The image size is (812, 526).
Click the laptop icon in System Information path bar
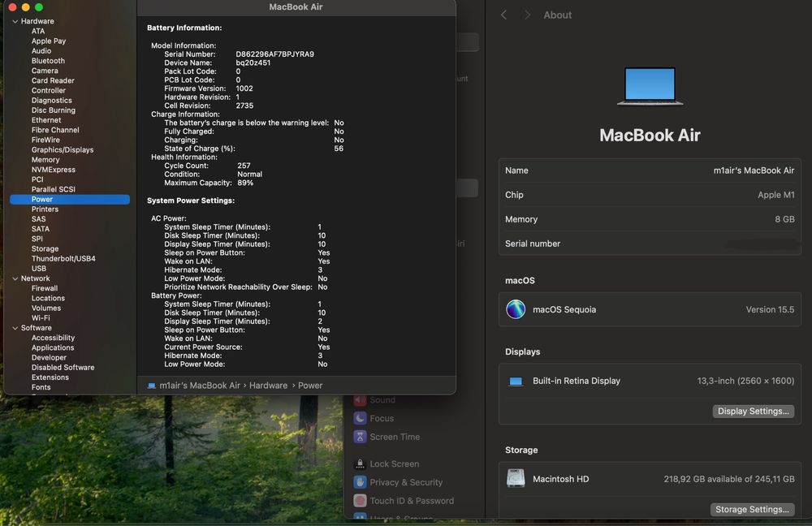pyautogui.click(x=151, y=386)
